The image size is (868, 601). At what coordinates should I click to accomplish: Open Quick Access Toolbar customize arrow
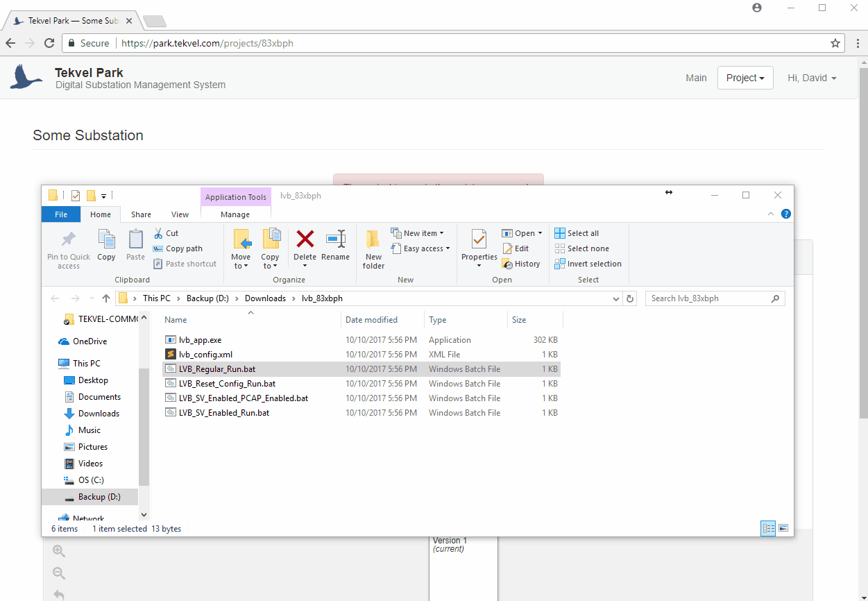coord(103,196)
